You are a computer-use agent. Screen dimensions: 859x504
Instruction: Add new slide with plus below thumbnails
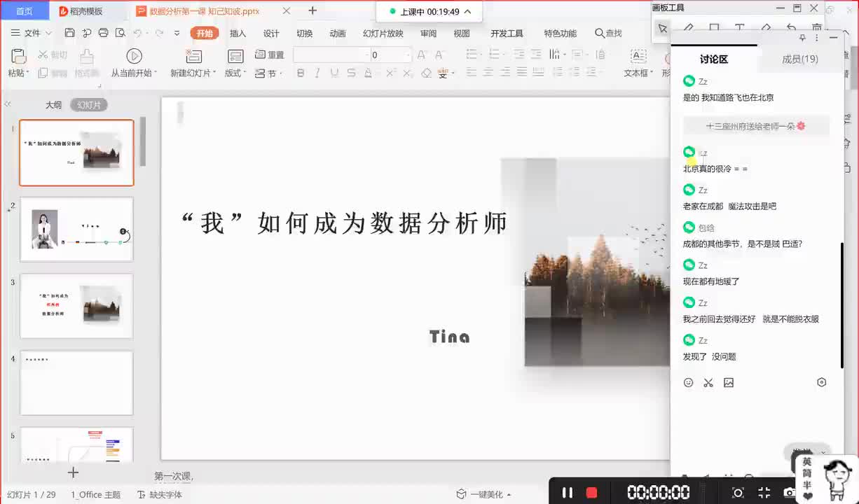[x=73, y=472]
